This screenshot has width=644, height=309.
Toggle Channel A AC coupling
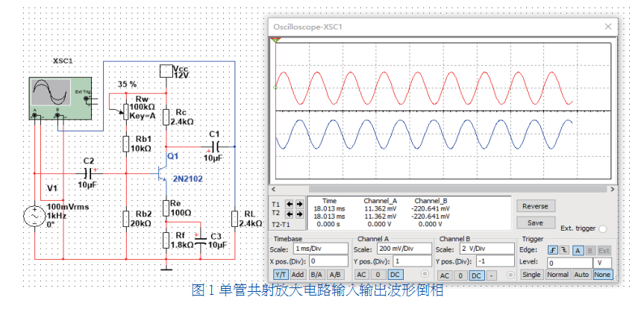pyautogui.click(x=362, y=275)
